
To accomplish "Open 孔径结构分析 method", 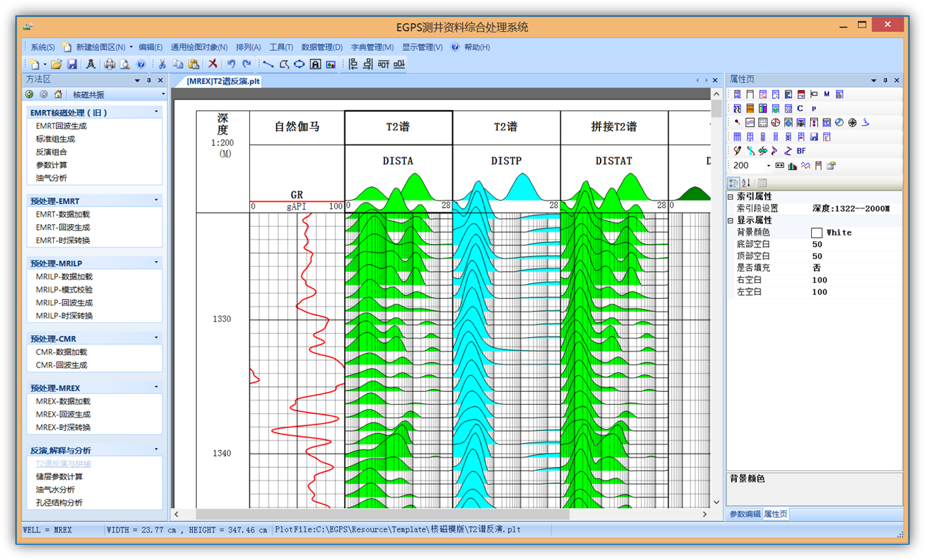I will pos(59,503).
